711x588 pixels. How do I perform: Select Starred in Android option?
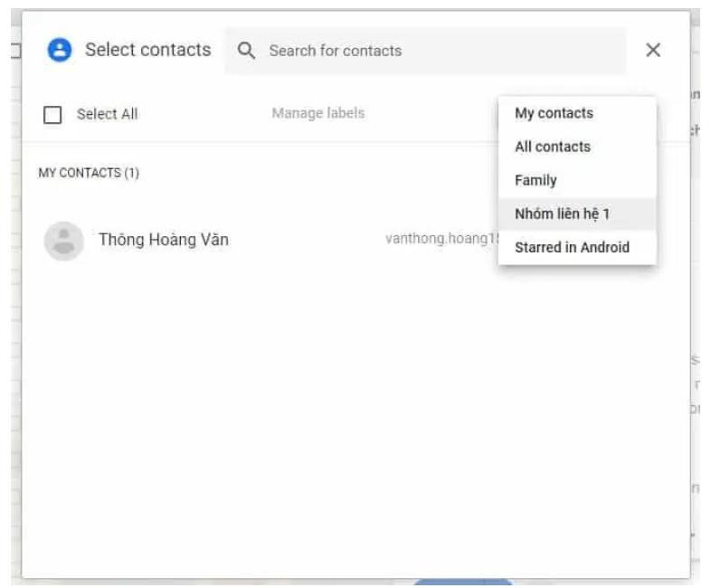pos(572,247)
